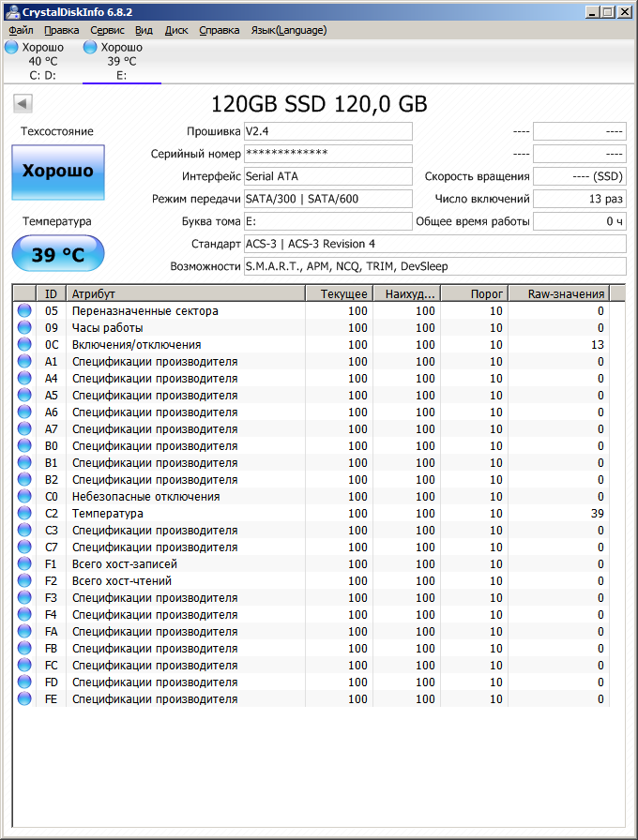This screenshot has width=638, height=840.
Task: Click the Атрибут column header
Action: (186, 293)
